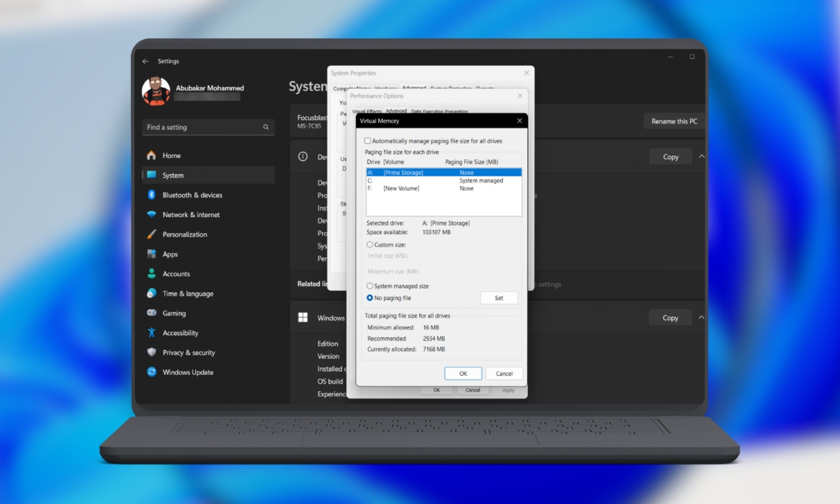This screenshot has width=840, height=504.
Task: Cancel the Virtual Memory dialog
Action: 504,374
